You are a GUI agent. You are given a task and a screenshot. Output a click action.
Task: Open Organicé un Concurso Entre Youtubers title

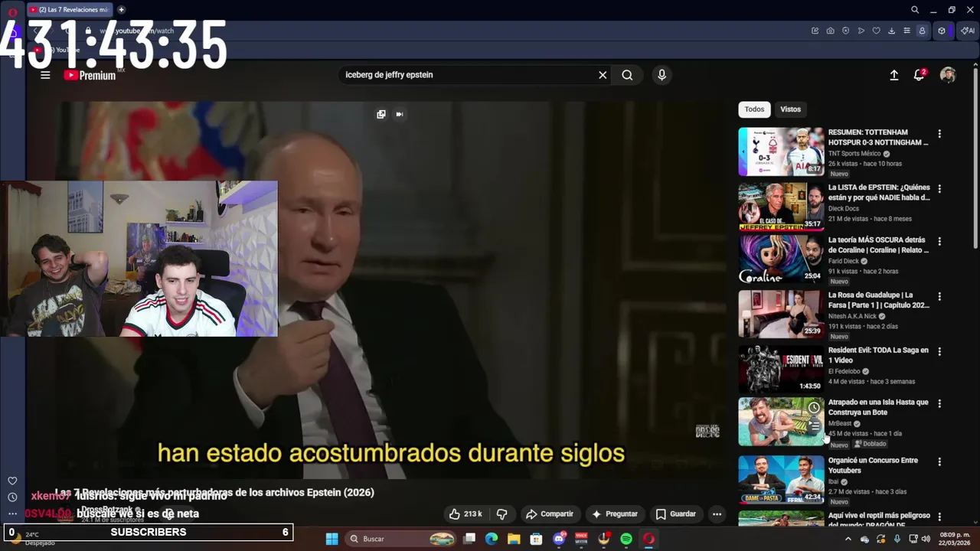pyautogui.click(x=873, y=465)
